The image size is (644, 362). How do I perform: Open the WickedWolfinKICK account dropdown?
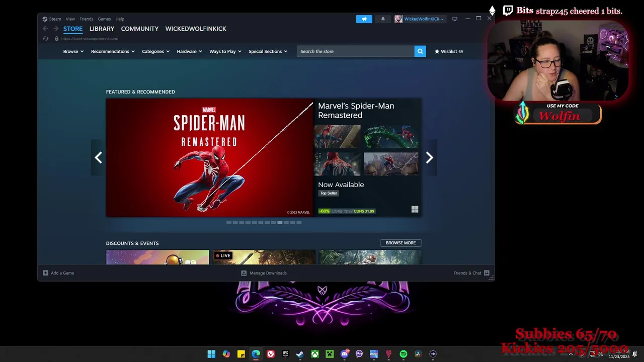pyautogui.click(x=424, y=19)
